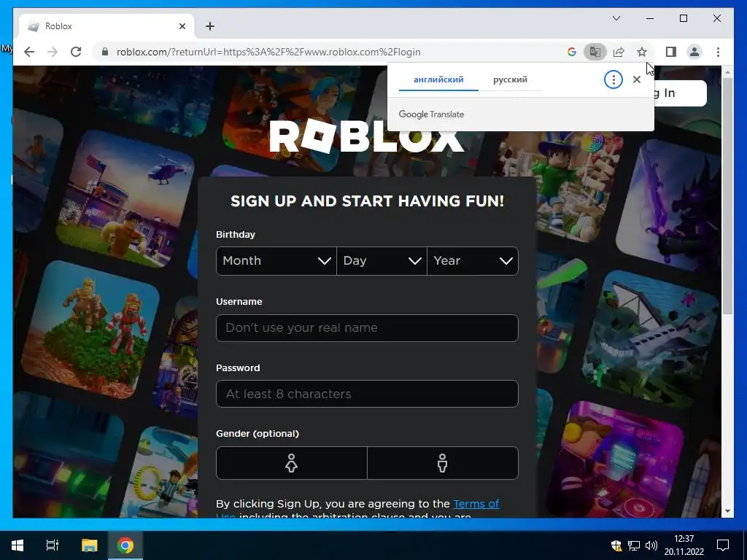Click the Log In button
This screenshot has height=560, width=747.
point(681,93)
